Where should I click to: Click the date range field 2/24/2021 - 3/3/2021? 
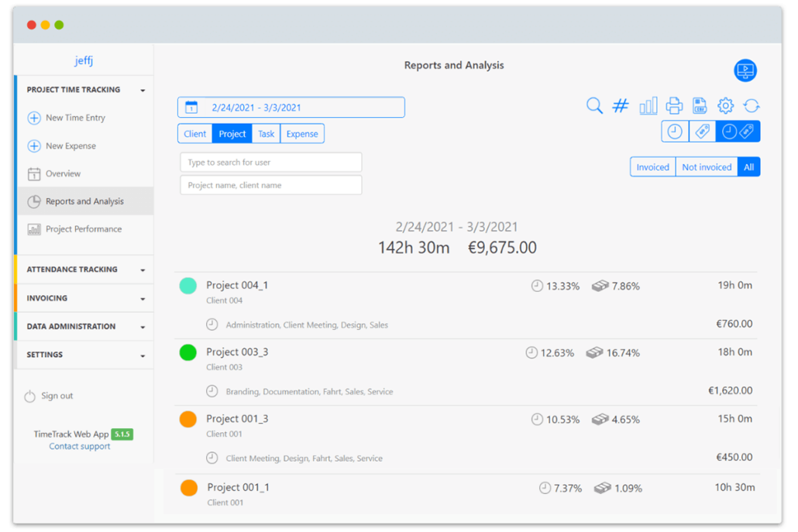click(x=291, y=108)
